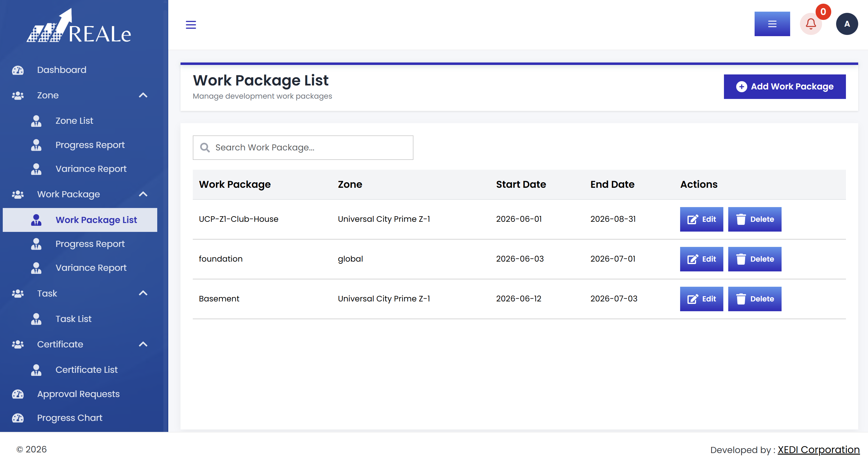This screenshot has height=465, width=868.
Task: Collapse the Certificate section chevron
Action: pos(143,344)
